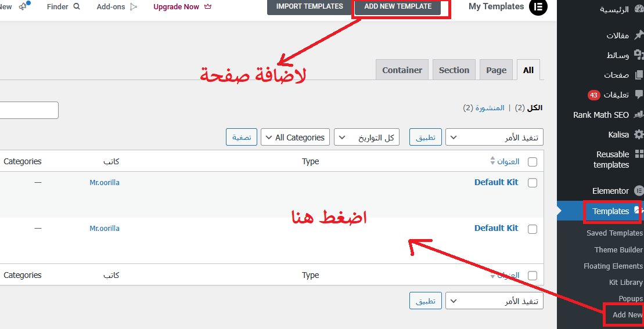Viewport: 644px width, 329px height.
Task: Open Saved Templates in the sidebar submenu
Action: [614, 233]
